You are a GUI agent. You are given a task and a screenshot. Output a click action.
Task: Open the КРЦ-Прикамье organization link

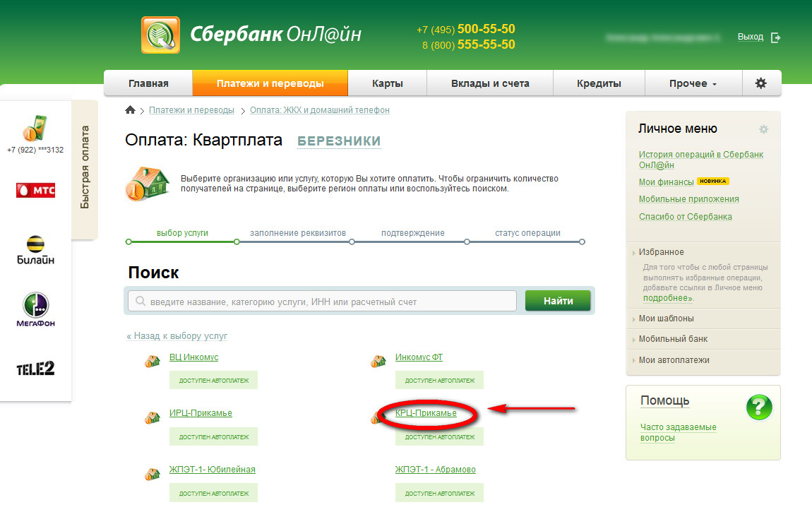(x=426, y=413)
